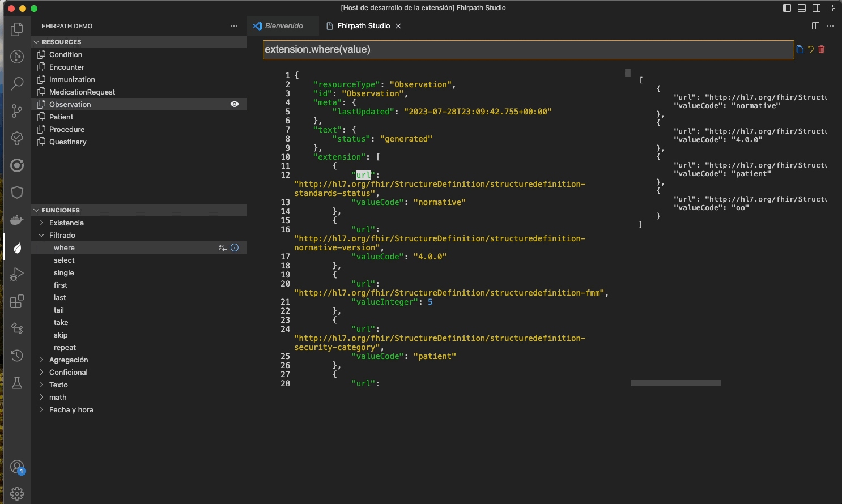Image resolution: width=842 pixels, height=504 pixels.
Task: Collapse the FUNCIONES section
Action: click(x=139, y=210)
